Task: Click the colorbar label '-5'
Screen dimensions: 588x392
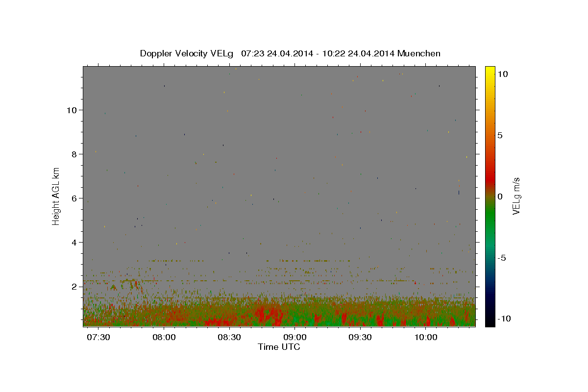Action: [501, 258]
